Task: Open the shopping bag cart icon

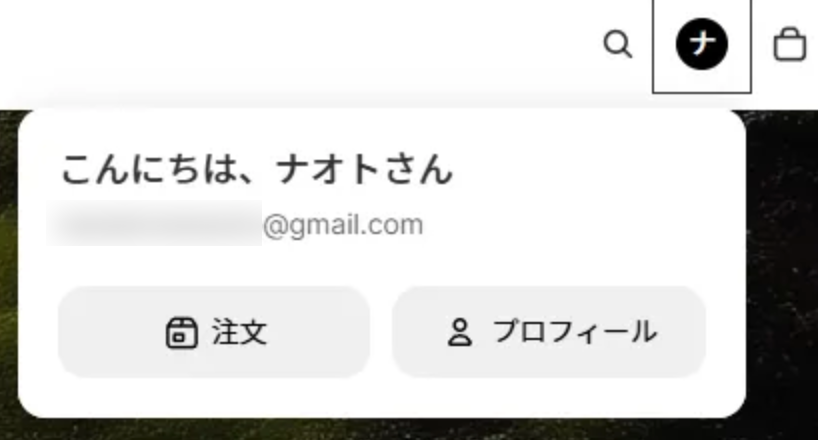Action: tap(790, 44)
